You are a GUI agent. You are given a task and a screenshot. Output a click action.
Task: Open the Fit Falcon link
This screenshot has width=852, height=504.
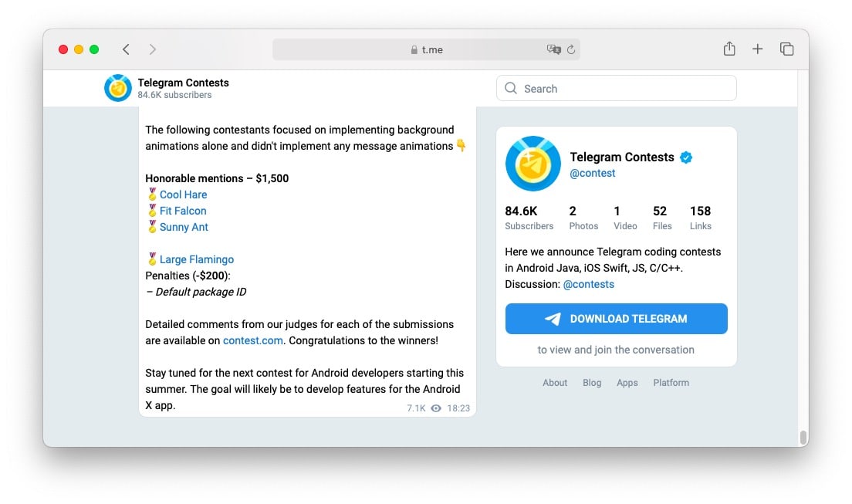183,211
